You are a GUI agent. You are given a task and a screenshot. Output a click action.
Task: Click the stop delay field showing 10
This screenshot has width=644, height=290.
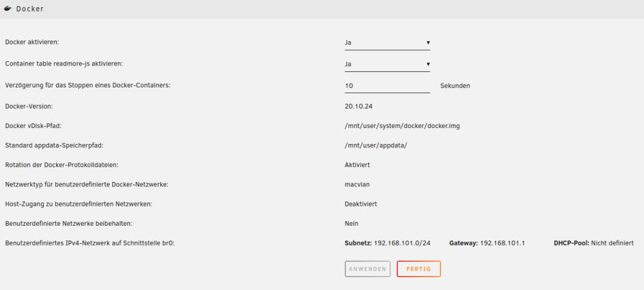pos(387,86)
